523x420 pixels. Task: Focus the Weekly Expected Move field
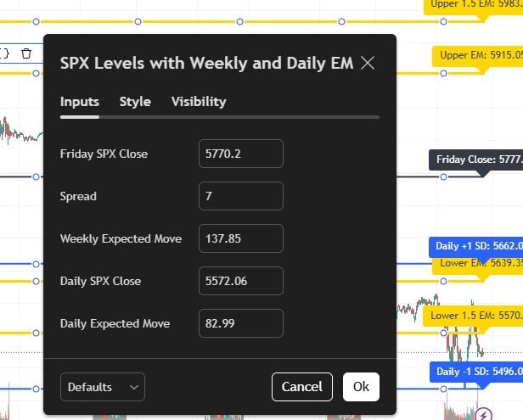tap(240, 238)
